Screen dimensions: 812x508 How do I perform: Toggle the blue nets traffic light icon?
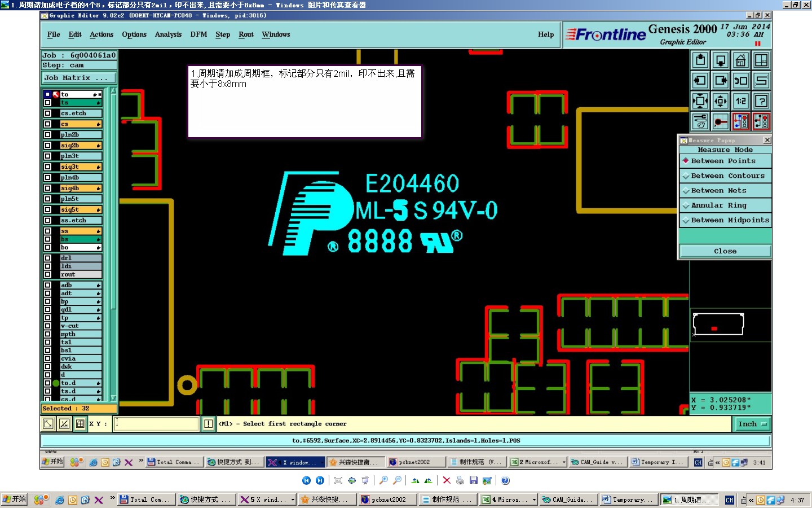740,121
